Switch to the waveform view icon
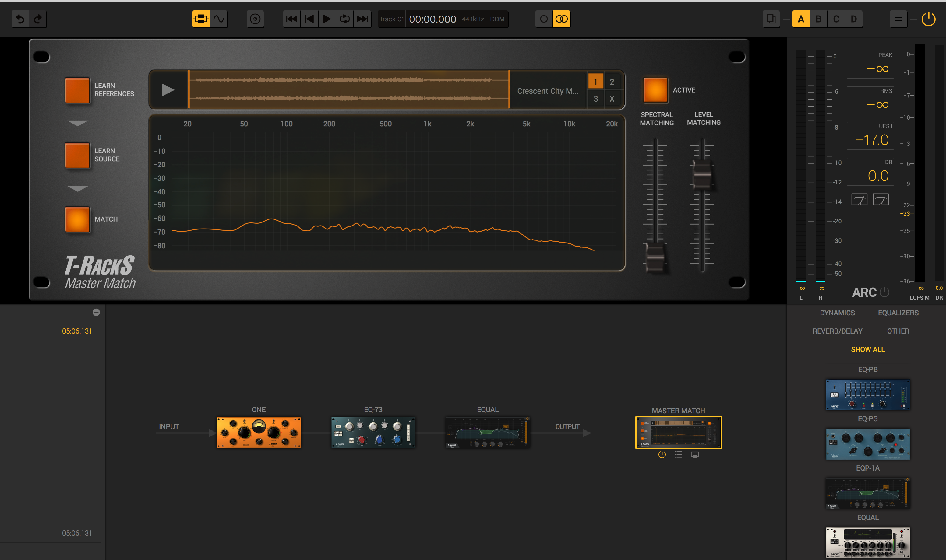Screen dimensions: 946x560 219,19
